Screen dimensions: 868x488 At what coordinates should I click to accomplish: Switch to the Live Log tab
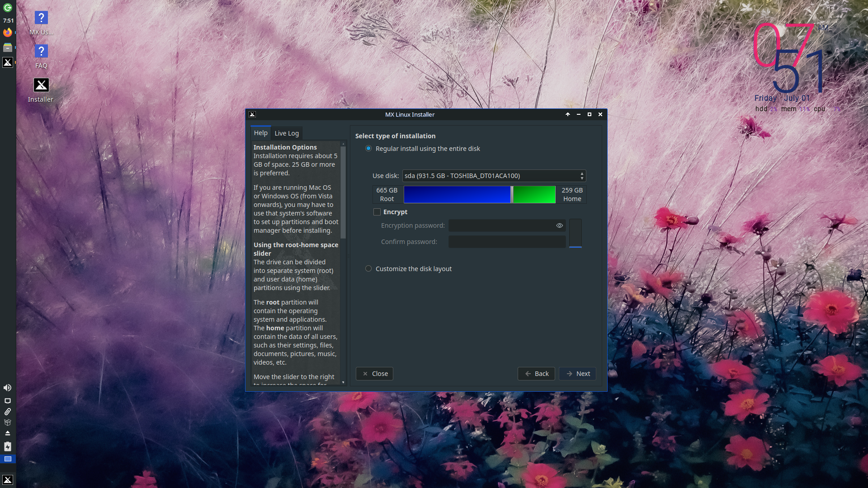[287, 133]
